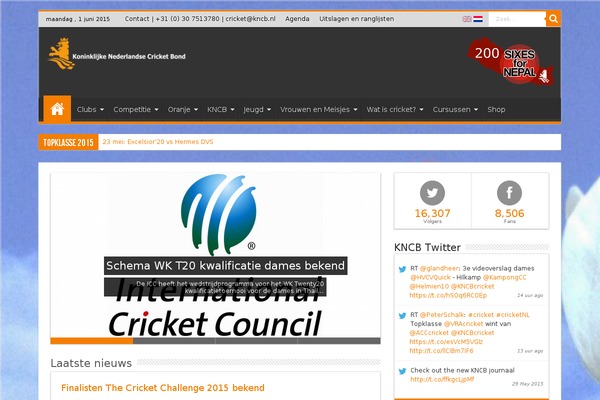600x400 pixels.
Task: Click the orange Home icon in navigation
Action: pos(57,109)
